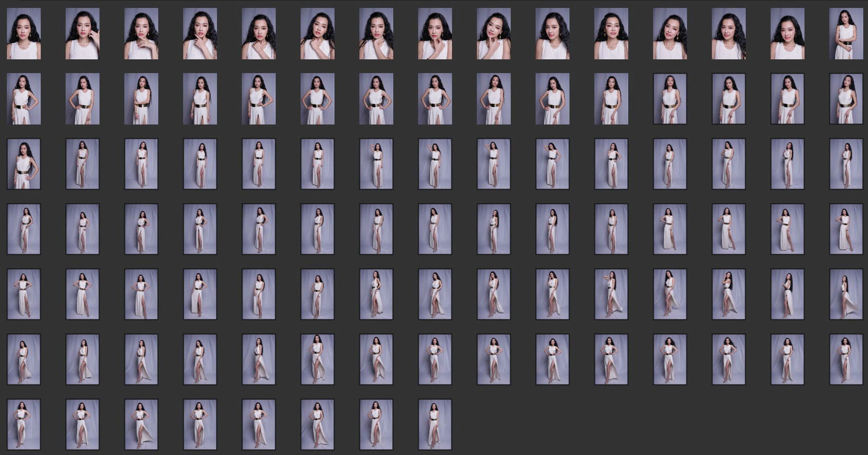The width and height of the screenshot is (868, 455).
Task: Open the last thumbnail in the second row
Action: (846, 99)
